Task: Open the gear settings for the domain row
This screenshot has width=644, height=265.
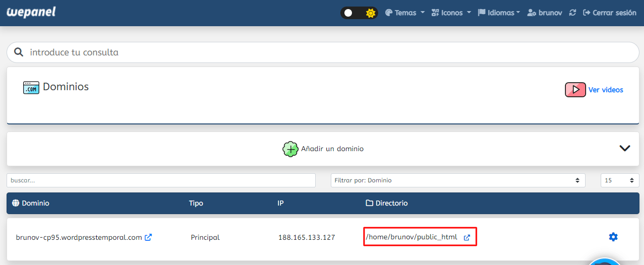Action: click(613, 237)
